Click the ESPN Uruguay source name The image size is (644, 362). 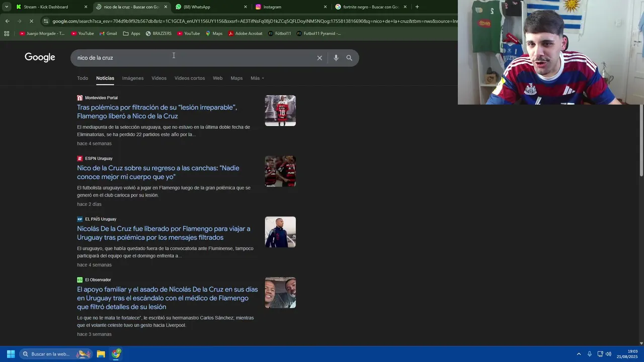point(99,158)
